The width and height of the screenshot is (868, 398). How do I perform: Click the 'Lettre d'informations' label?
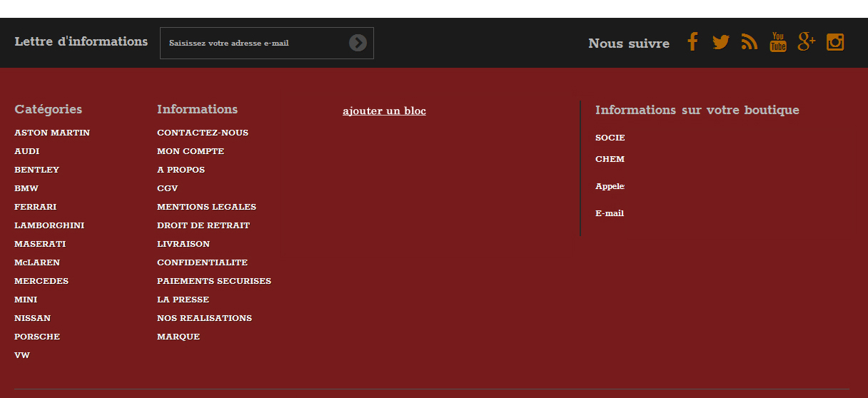coord(81,41)
